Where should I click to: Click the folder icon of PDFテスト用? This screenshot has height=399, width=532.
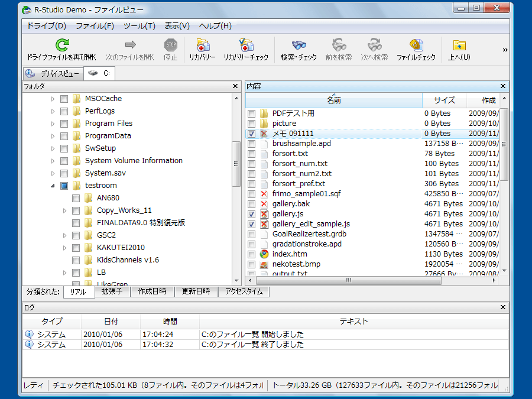click(x=264, y=113)
